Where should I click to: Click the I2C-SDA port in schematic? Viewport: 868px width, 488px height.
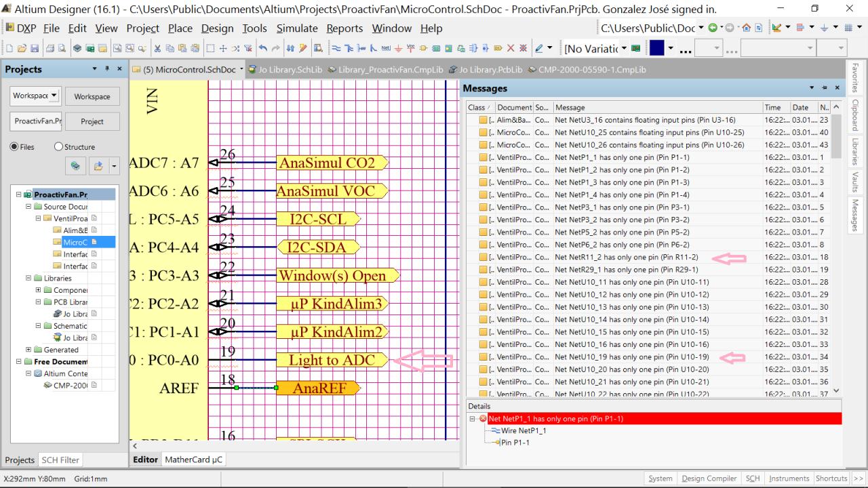pyautogui.click(x=319, y=247)
